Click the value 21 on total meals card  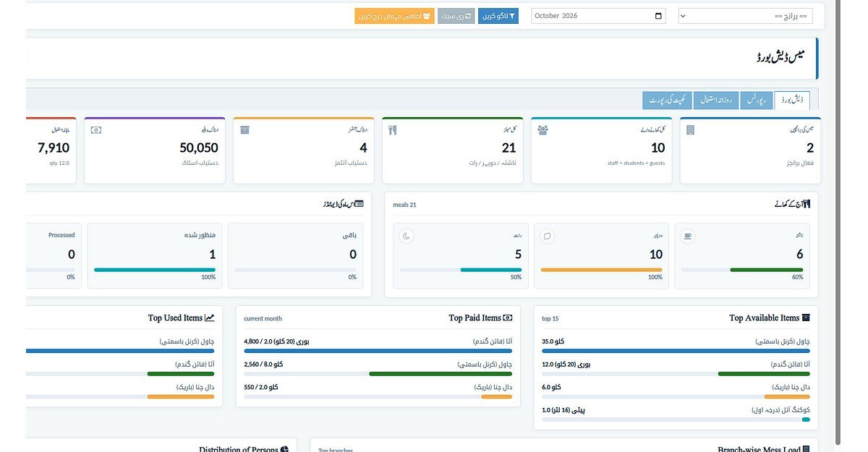[509, 148]
